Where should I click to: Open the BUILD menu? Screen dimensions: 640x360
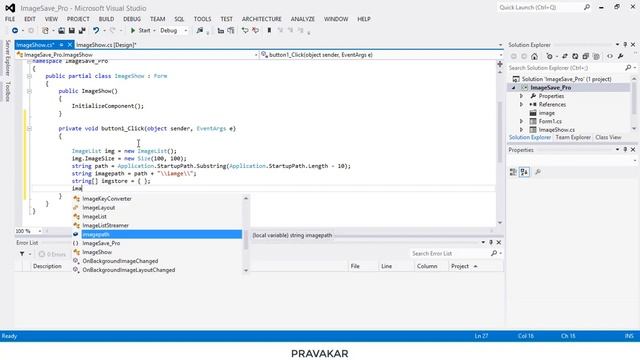(106, 19)
